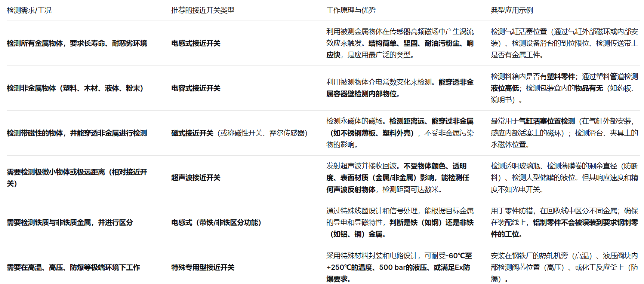
Task: Click 检测非金属物体 requirement text
Action: coord(75,88)
